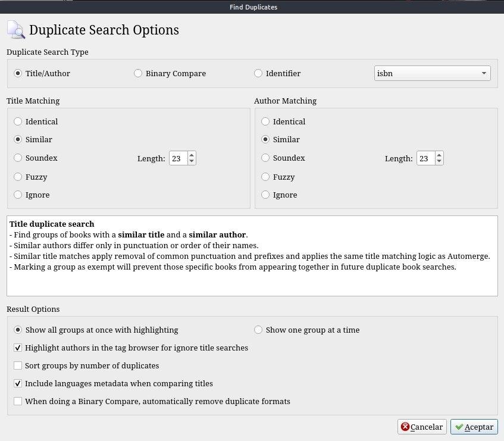Click the "Title Matching" group label
504x441 pixels.
click(x=33, y=101)
